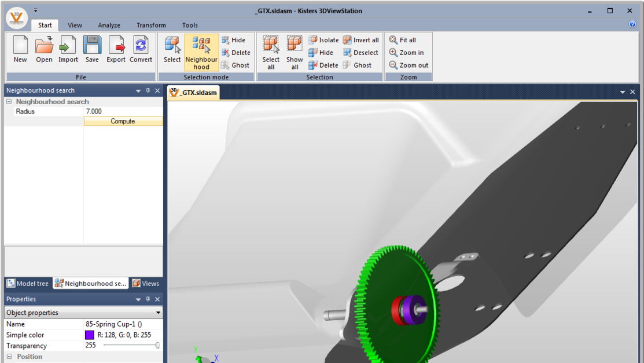Click Fit all zoom

coord(403,40)
